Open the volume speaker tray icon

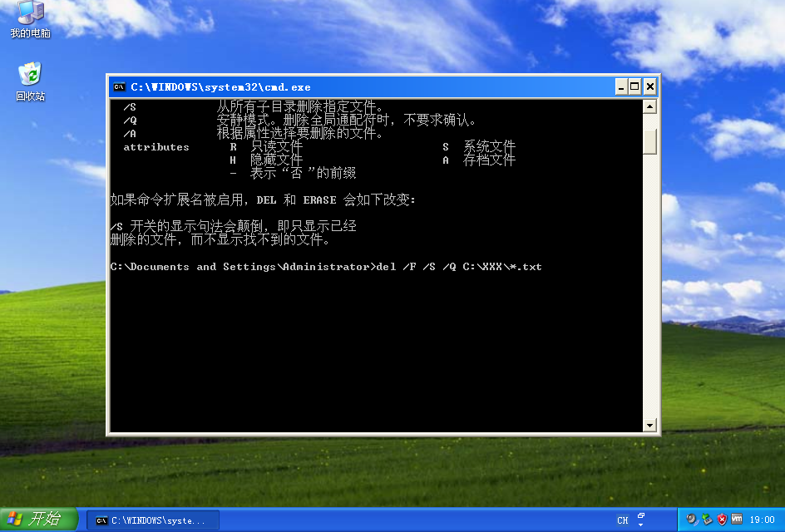(692, 520)
